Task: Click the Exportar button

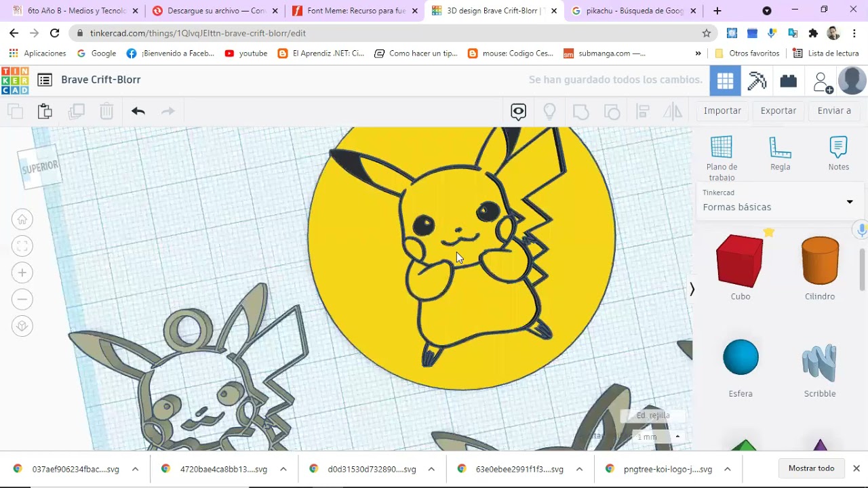Action: pyautogui.click(x=778, y=110)
